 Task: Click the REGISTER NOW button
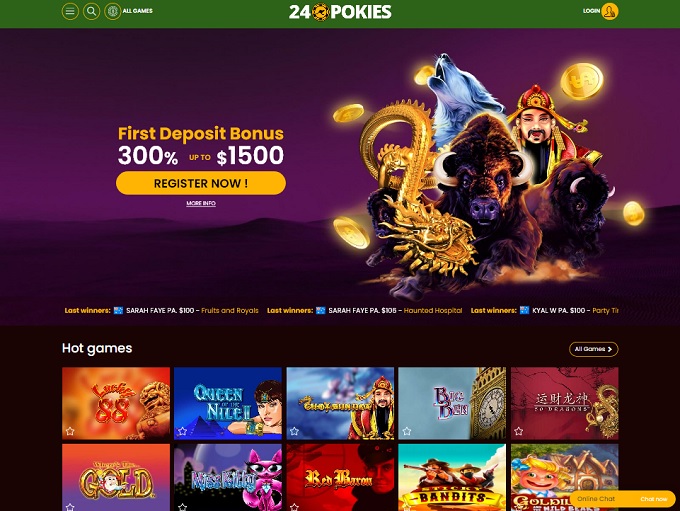click(201, 183)
